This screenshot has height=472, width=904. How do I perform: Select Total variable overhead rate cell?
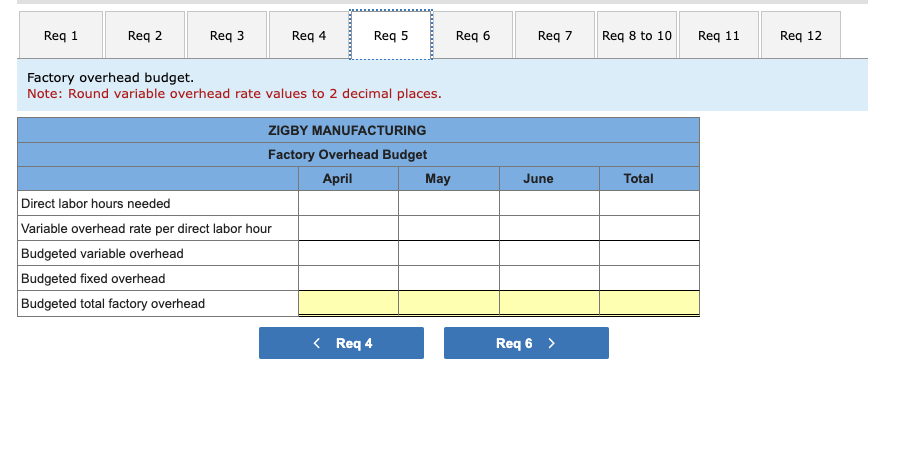(649, 228)
